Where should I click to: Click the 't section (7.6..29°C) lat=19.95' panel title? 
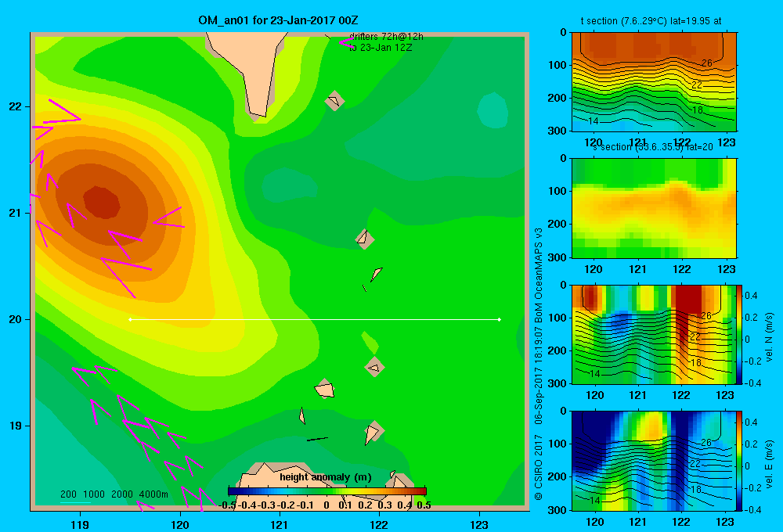651,21
